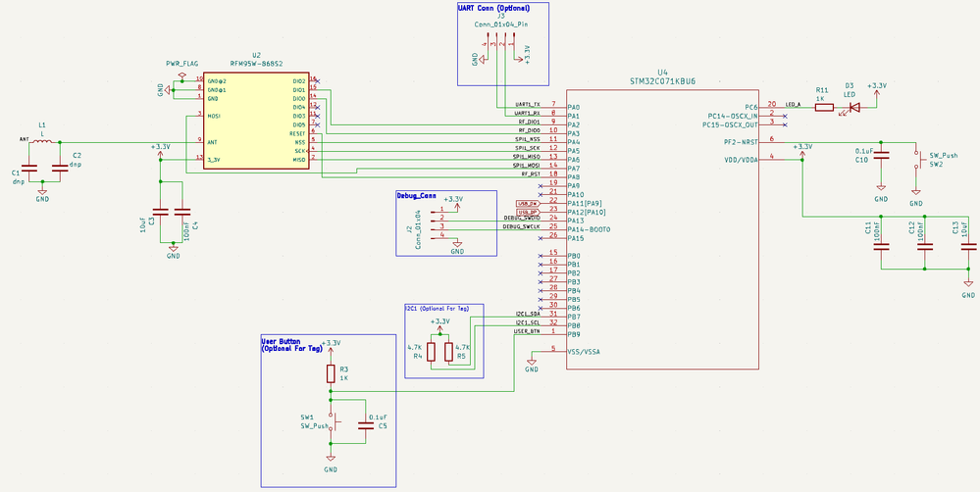Click the SPI1_MISO net label
980x492 pixels.
pos(526,157)
